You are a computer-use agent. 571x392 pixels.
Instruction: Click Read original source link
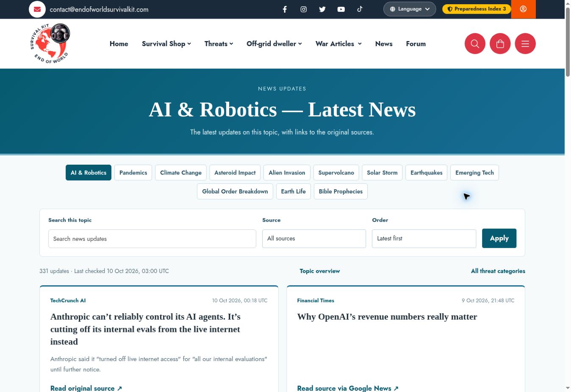tap(86, 388)
